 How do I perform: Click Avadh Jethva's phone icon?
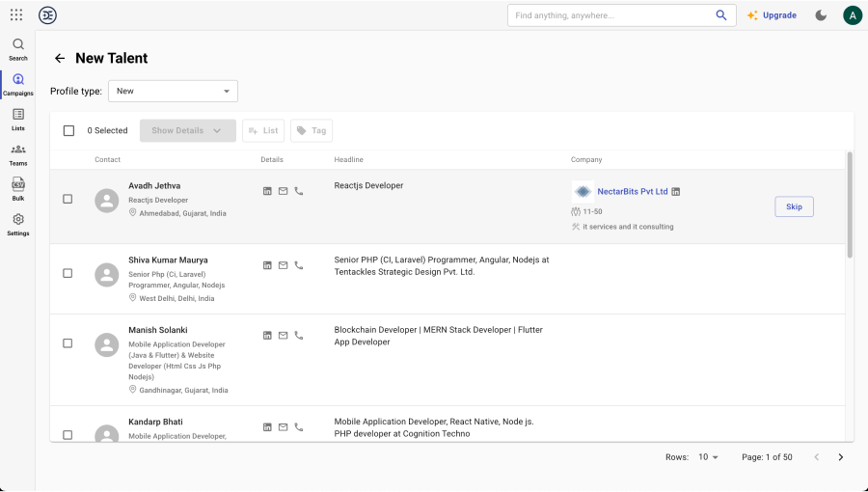click(x=299, y=191)
